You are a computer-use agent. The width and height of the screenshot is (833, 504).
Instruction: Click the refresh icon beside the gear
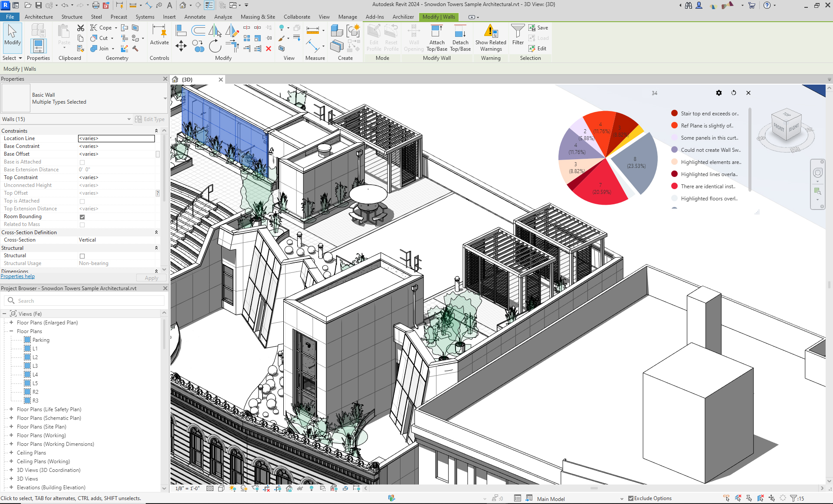click(x=734, y=93)
